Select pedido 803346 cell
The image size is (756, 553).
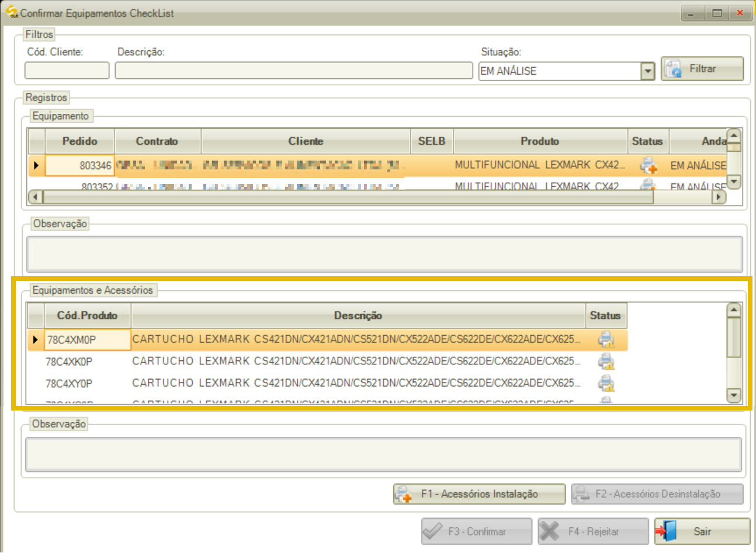pos(79,165)
